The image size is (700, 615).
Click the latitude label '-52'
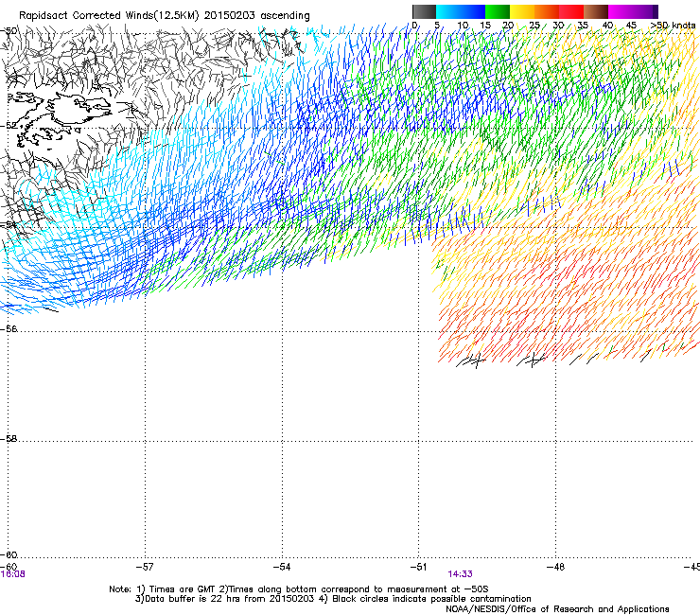point(9,126)
